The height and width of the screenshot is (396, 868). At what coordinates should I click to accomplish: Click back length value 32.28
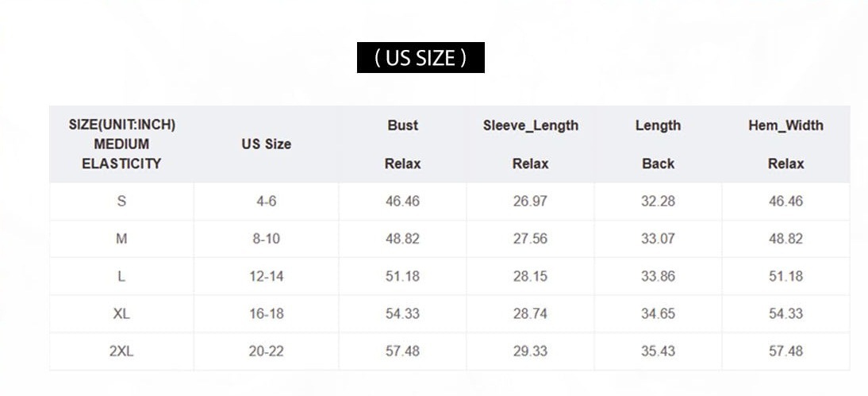point(658,202)
